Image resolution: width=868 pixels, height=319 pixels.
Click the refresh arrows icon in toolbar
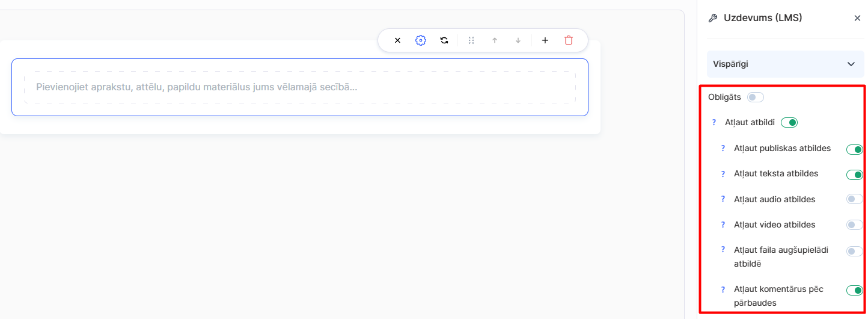pos(444,40)
